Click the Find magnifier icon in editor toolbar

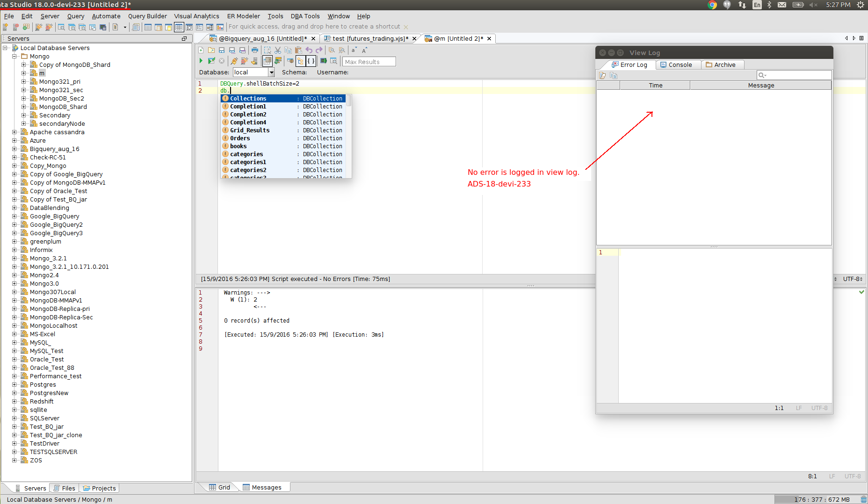[x=332, y=50]
